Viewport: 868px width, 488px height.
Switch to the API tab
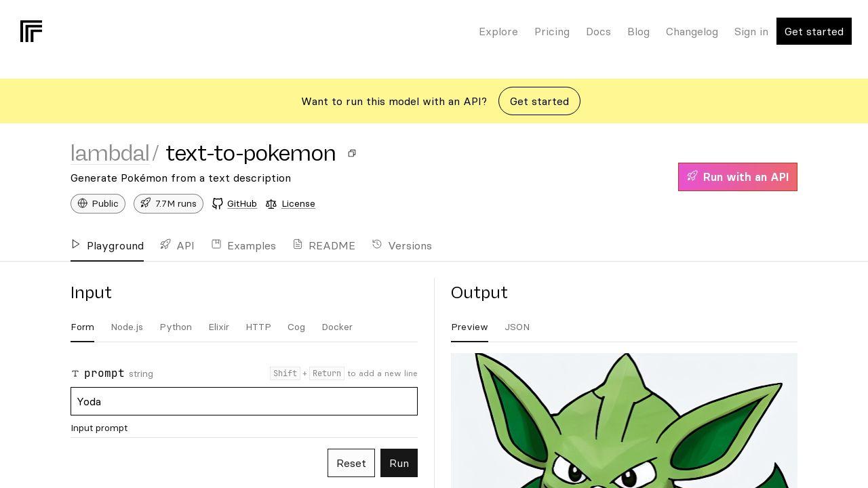[177, 245]
